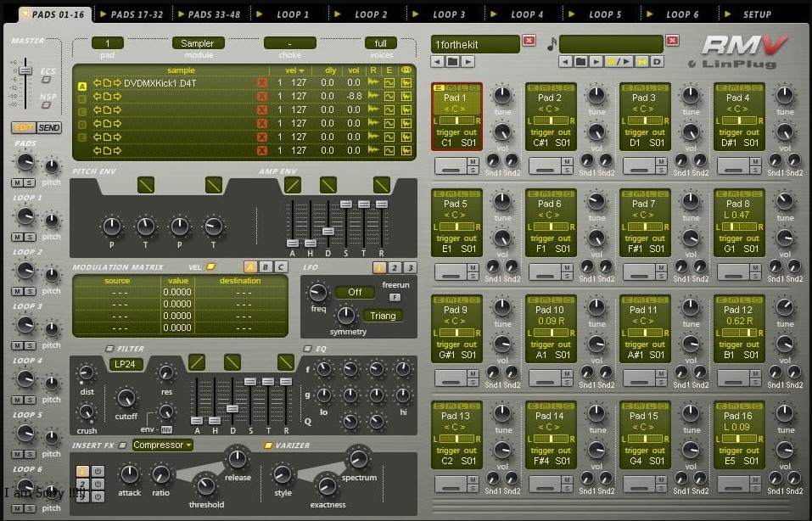This screenshot has height=521, width=812.
Task: Select insert FX slot 2
Action: click(x=82, y=485)
